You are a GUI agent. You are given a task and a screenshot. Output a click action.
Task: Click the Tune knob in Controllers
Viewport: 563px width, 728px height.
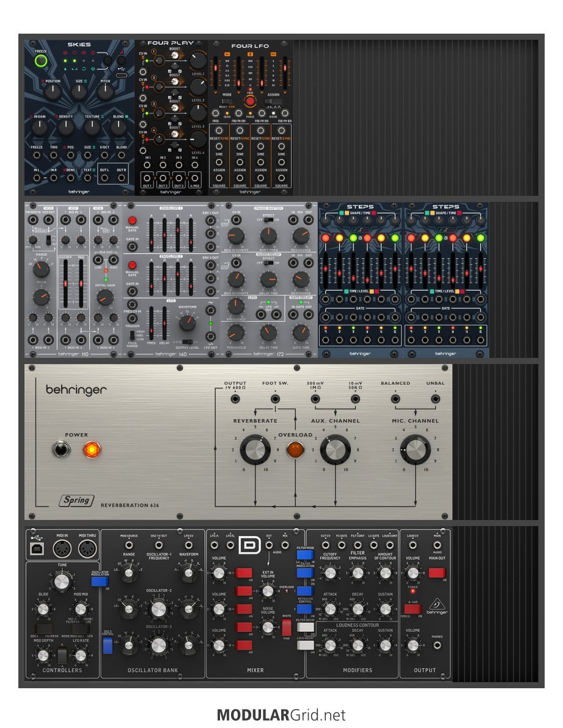click(x=62, y=581)
